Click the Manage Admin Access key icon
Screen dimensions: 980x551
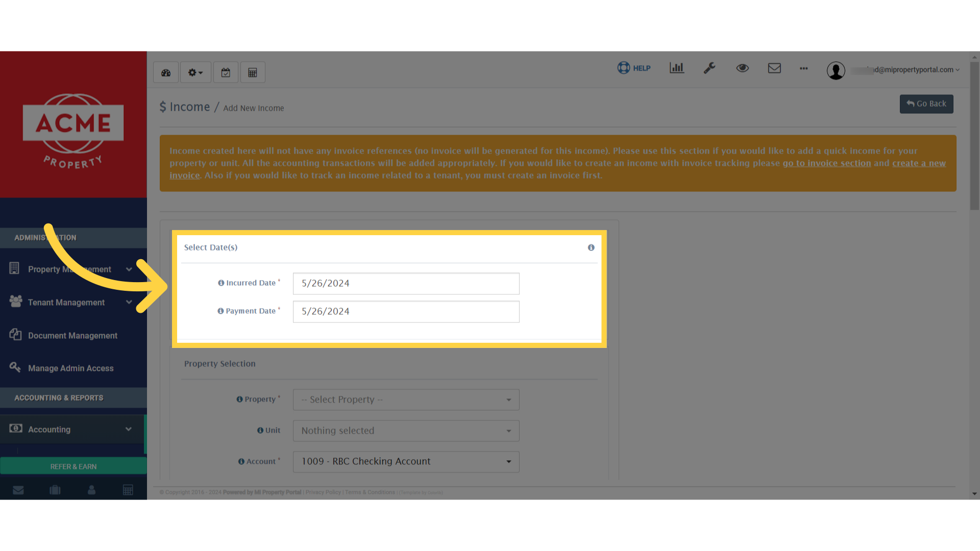[15, 367]
